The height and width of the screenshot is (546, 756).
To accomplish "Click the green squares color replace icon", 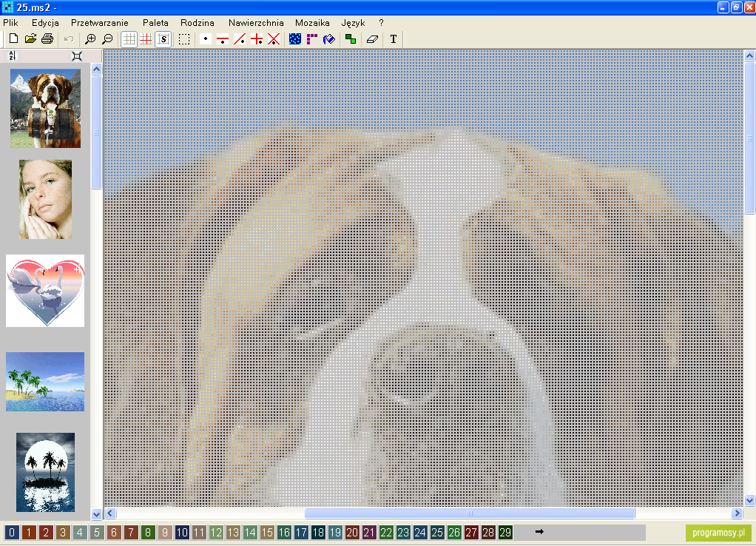I will [351, 39].
